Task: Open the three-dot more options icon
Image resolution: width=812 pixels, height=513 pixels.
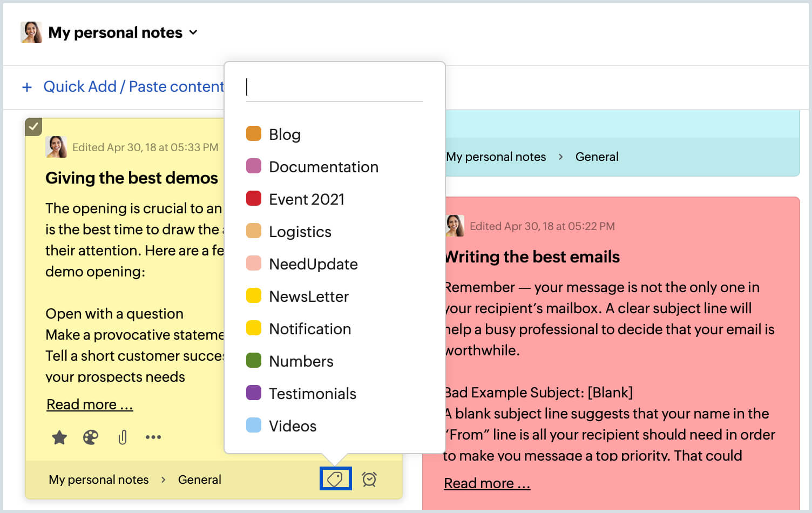Action: tap(153, 437)
